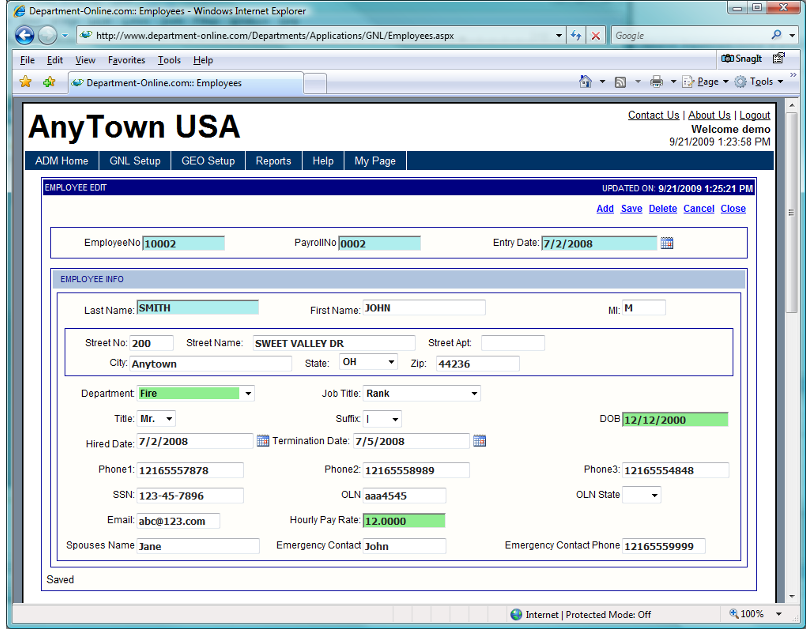Open the browser Tools menu

tap(169, 60)
